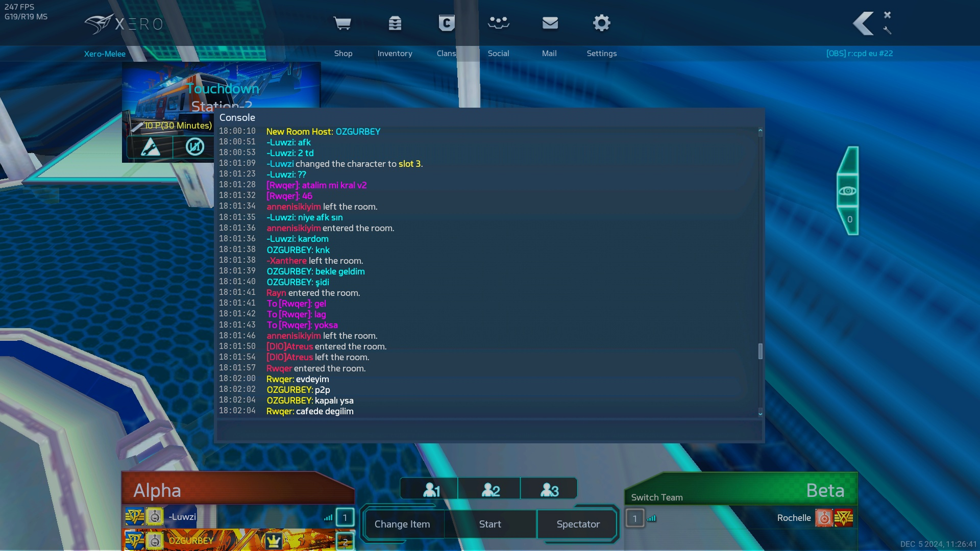Click the console scrollbar handle
This screenshot has height=551, width=980.
(x=760, y=351)
